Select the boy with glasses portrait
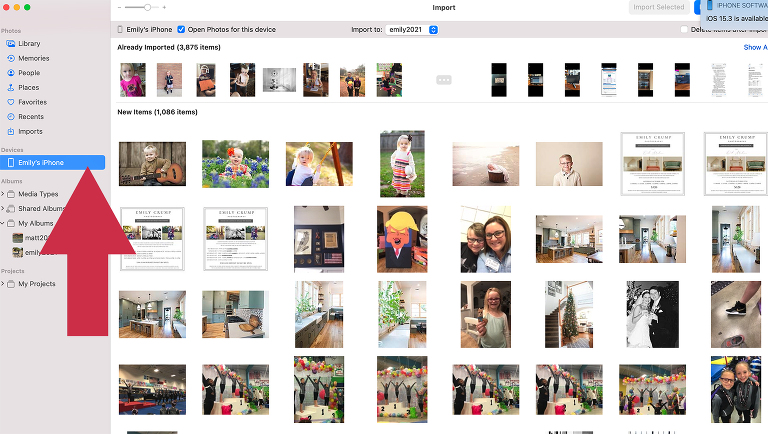 [x=569, y=164]
